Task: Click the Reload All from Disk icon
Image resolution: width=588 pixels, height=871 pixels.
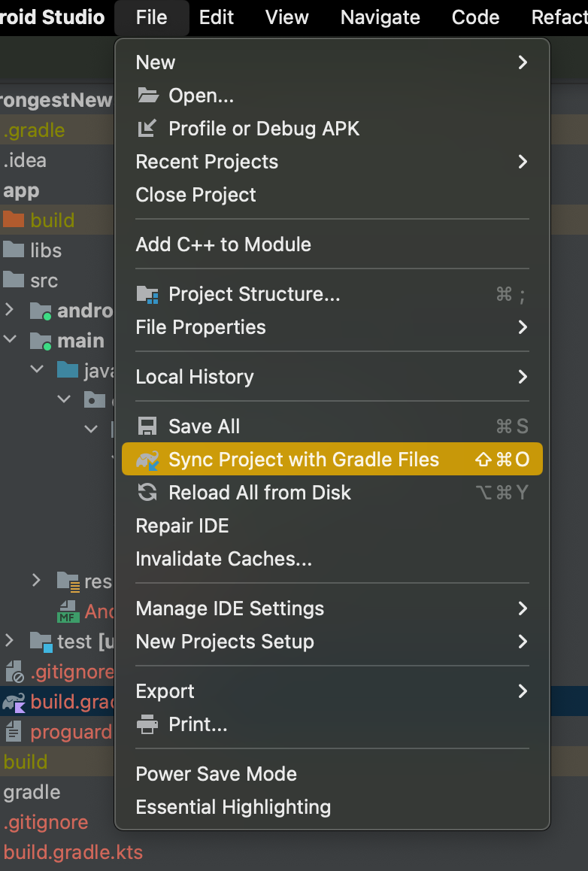Action: (x=147, y=492)
